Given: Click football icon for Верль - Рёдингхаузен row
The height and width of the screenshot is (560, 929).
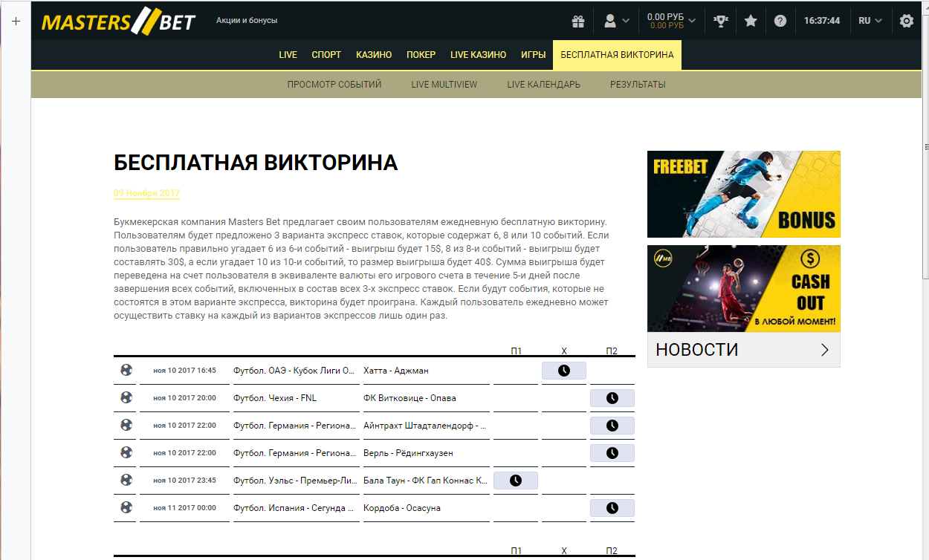Looking at the screenshot, I should coord(126,452).
